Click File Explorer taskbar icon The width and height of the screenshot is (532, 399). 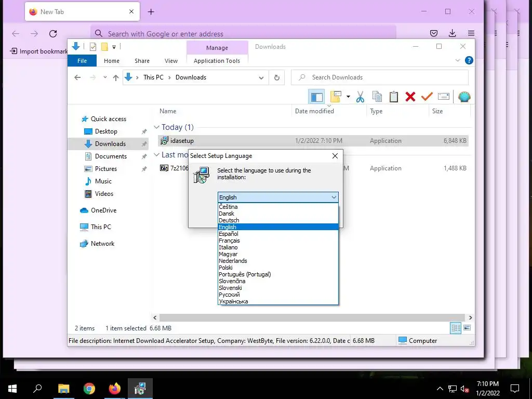pos(63,389)
